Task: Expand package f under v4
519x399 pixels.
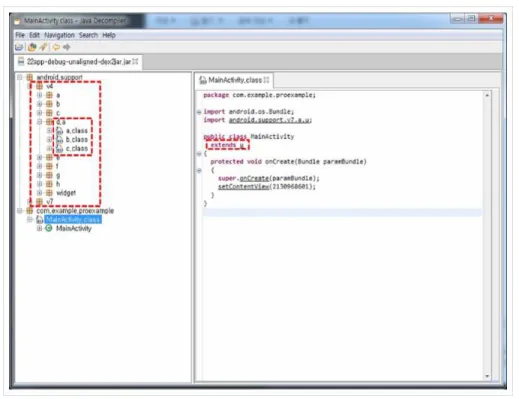Action: tap(39, 166)
